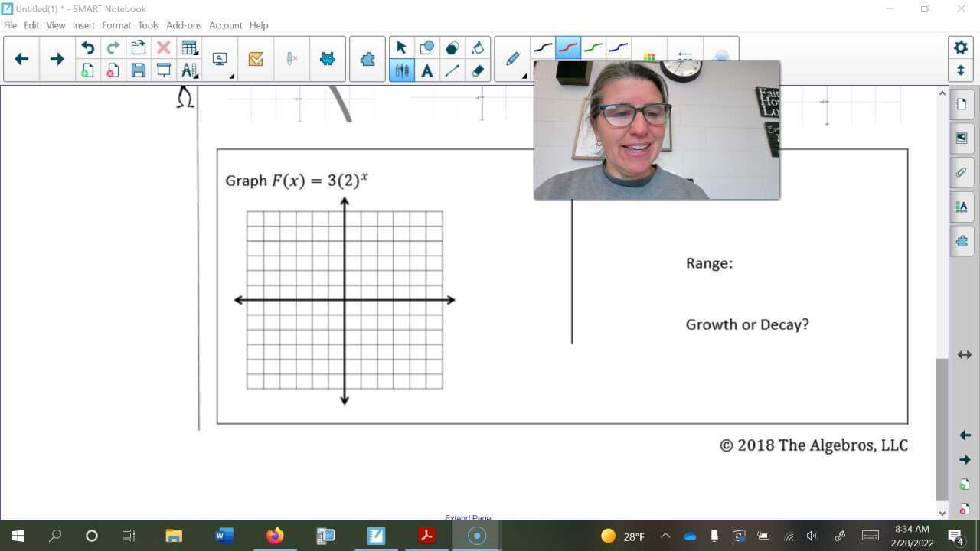Open the Add-ons menu
This screenshot has width=980, height=551.
pyautogui.click(x=184, y=25)
